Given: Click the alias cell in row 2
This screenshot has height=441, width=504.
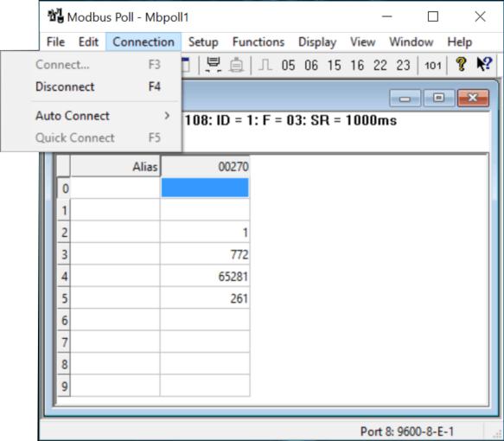Looking at the screenshot, I should coord(115,232).
